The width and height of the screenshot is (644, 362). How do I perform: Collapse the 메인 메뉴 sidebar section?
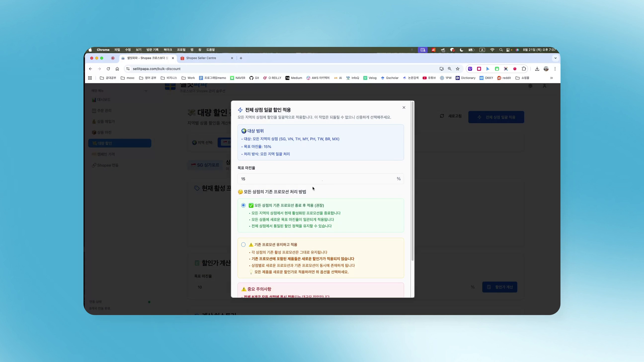pos(146,90)
